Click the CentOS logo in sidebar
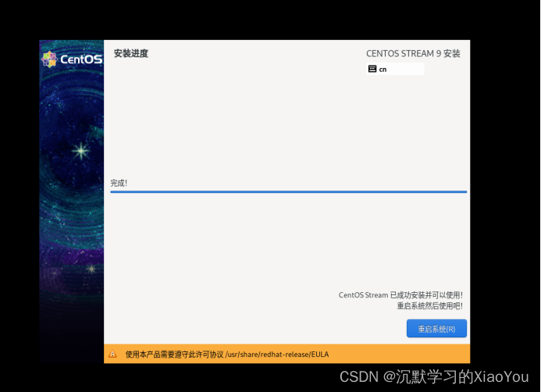541x392 pixels. pos(72,59)
